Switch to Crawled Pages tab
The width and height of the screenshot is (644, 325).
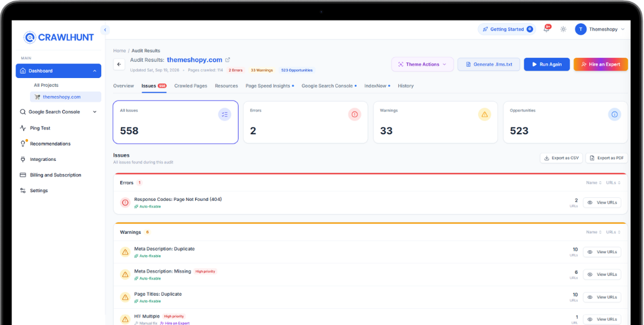pos(191,86)
